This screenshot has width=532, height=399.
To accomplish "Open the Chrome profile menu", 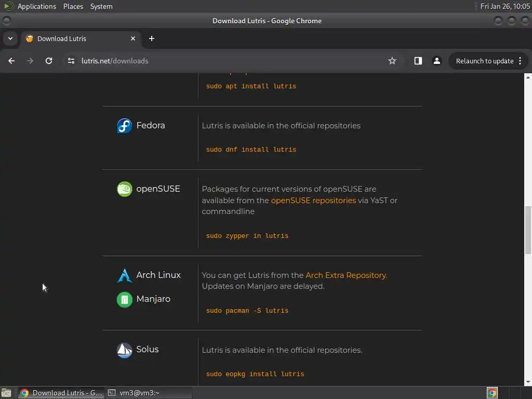I will point(436,61).
